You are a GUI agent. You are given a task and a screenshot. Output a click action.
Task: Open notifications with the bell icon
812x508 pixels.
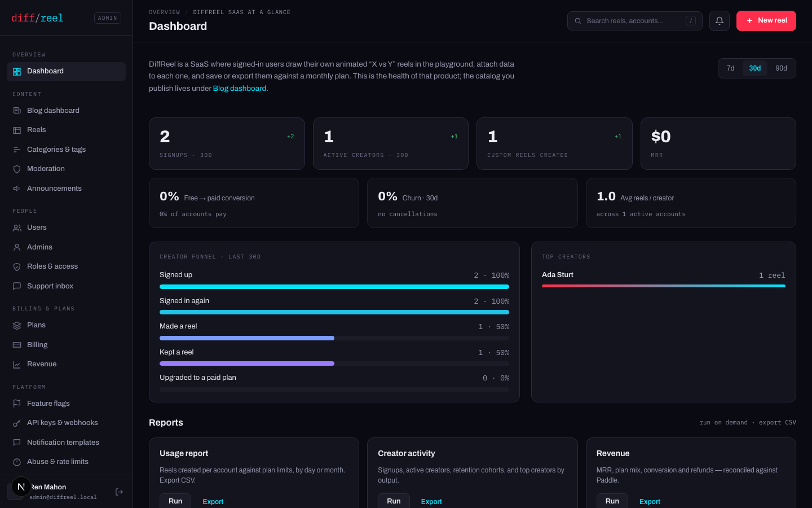(x=720, y=21)
